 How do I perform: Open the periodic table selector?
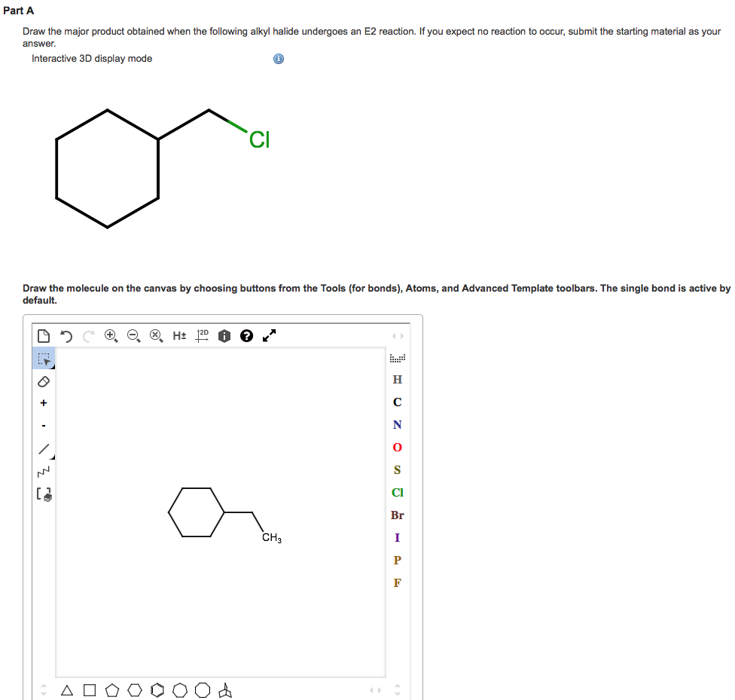coord(397,357)
